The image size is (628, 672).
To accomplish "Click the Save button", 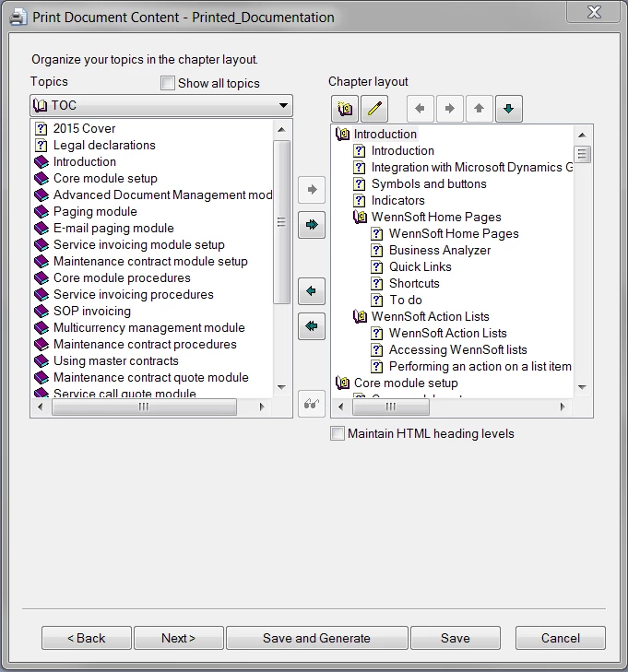I will click(456, 638).
